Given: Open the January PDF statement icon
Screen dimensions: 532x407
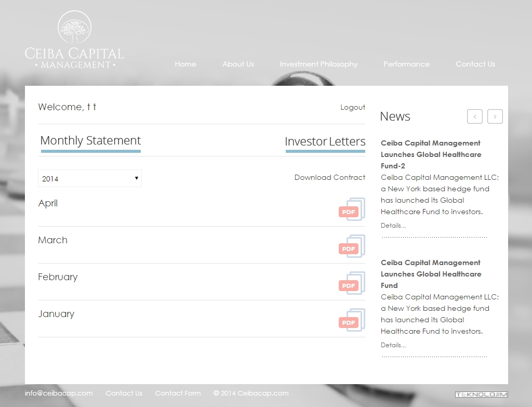Looking at the screenshot, I should coord(352,320).
